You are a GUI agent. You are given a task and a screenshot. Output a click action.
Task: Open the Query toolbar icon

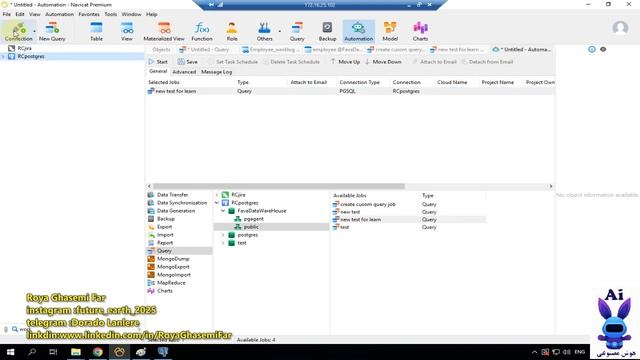coord(297,31)
